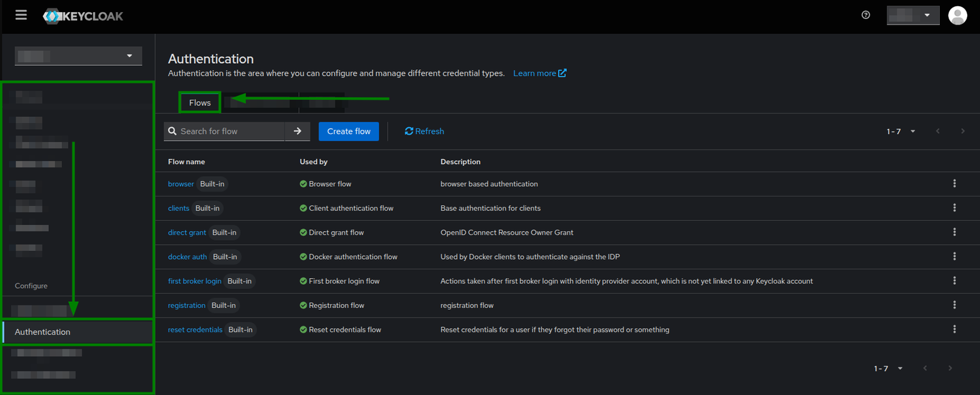Select Authentication in the sidebar
The width and height of the screenshot is (980, 395).
42,332
